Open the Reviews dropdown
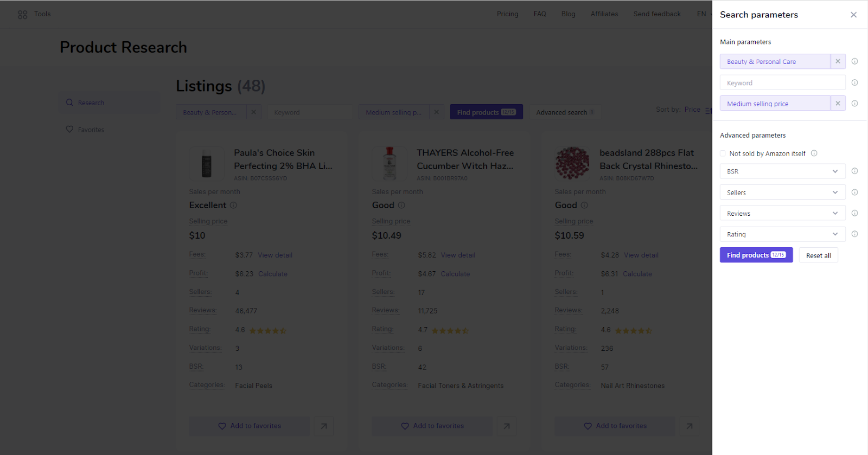The height and width of the screenshot is (455, 868). 782,214
